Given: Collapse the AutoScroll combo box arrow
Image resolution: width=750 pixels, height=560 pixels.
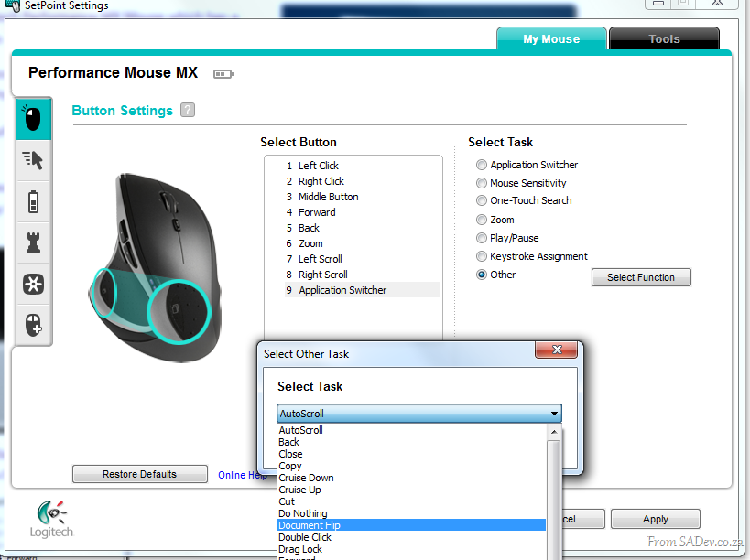Looking at the screenshot, I should (x=554, y=414).
